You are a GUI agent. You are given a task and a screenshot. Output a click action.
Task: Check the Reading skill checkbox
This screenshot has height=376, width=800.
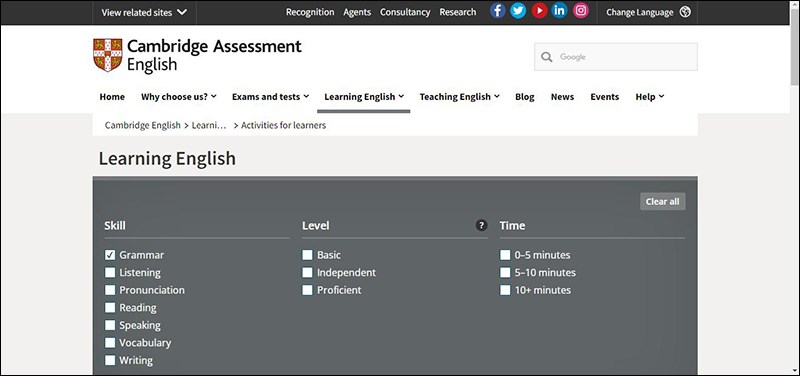(x=110, y=308)
